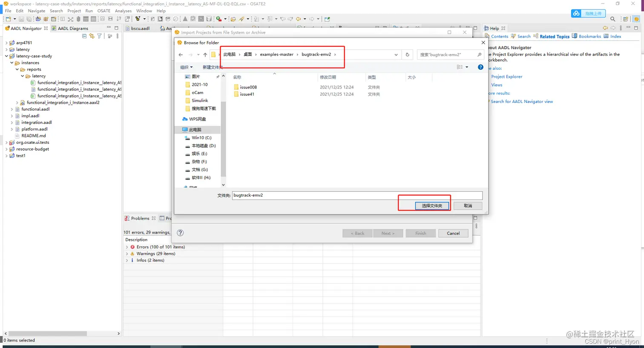Click examples-master in the address breadcrumb
The width and height of the screenshot is (644, 348).
[276, 55]
